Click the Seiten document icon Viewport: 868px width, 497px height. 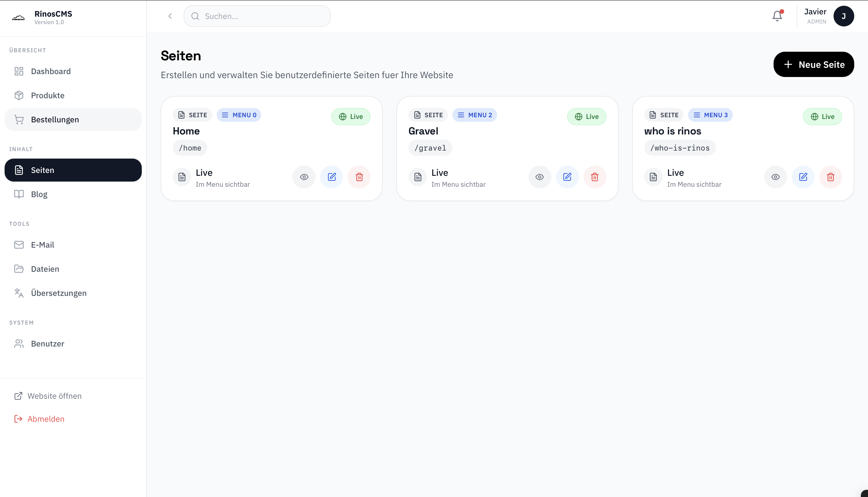click(19, 170)
